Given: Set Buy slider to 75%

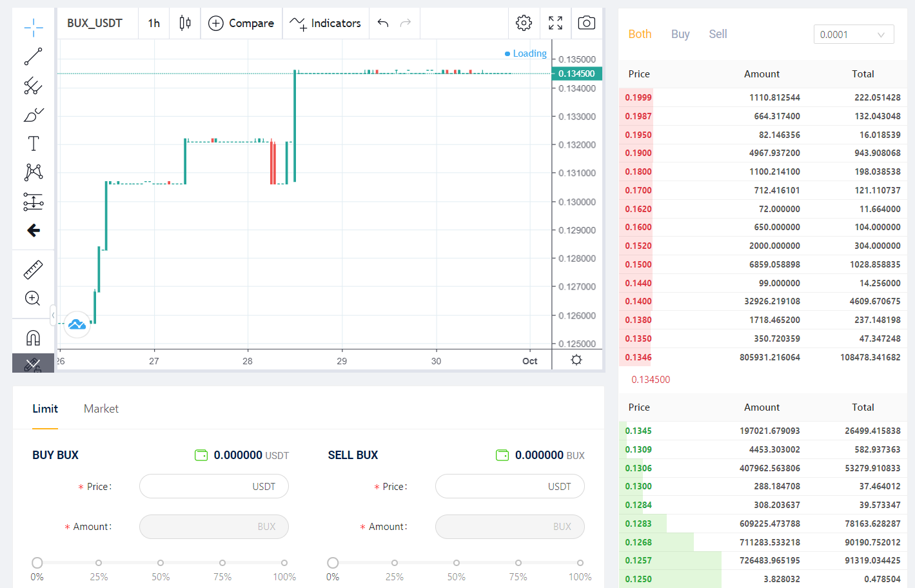Looking at the screenshot, I should coord(222,563).
